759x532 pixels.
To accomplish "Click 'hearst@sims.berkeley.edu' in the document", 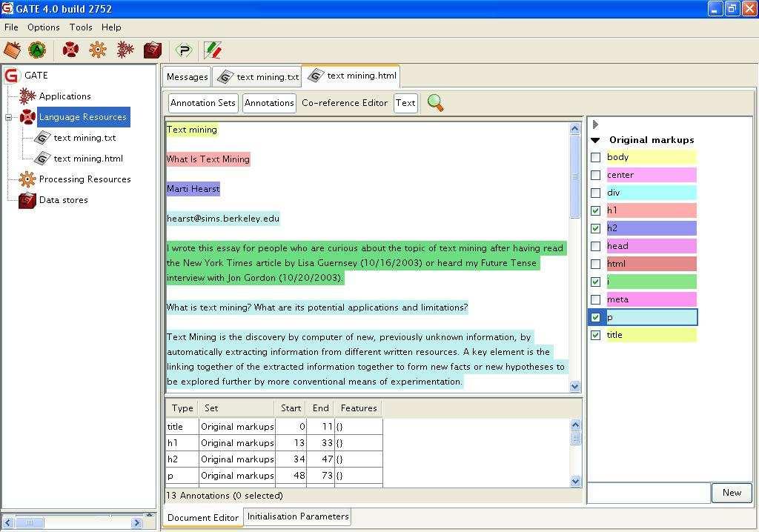I will click(223, 219).
